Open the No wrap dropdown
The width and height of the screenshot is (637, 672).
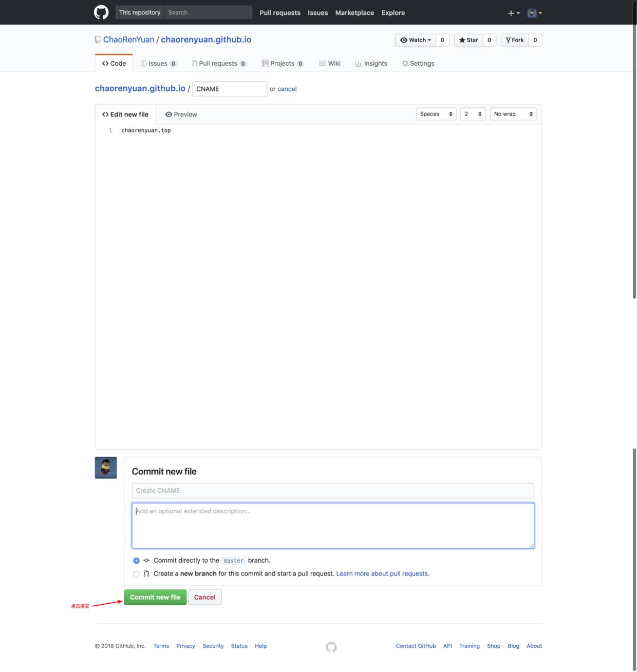click(512, 113)
